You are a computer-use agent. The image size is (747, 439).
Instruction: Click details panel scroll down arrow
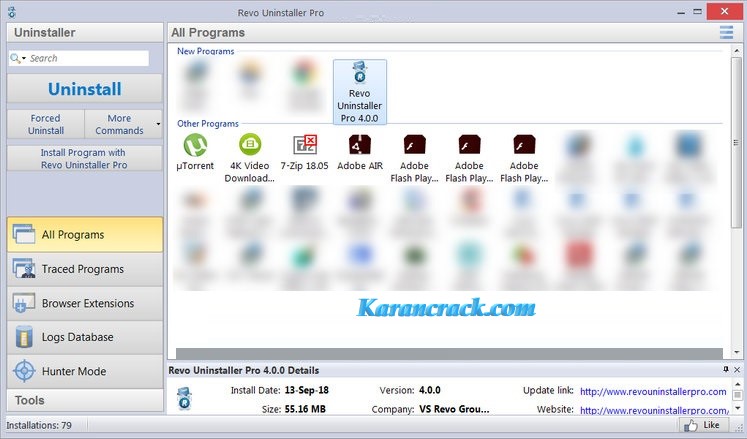pos(737,408)
